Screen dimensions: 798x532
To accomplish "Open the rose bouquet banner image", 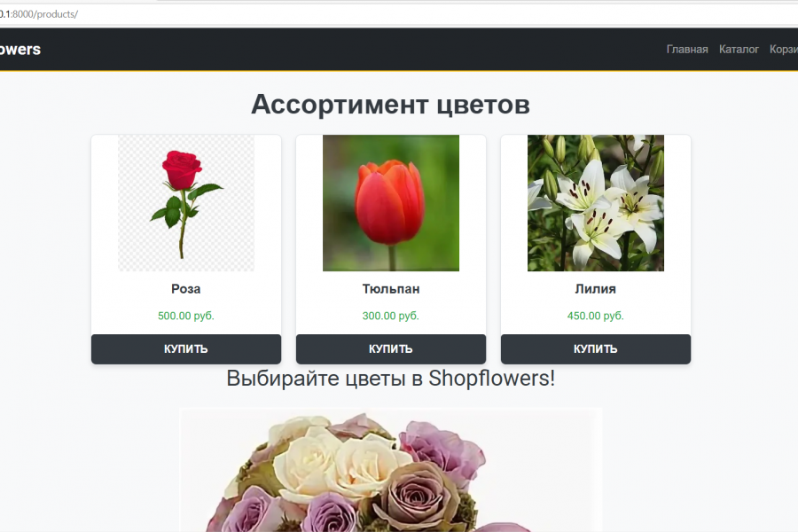I will coord(391,470).
